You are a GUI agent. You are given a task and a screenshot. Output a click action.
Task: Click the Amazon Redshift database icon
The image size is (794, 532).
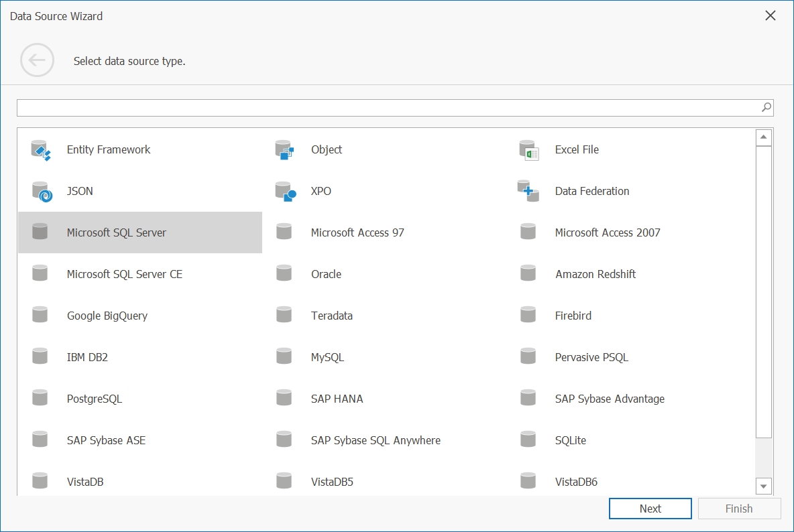(x=528, y=273)
